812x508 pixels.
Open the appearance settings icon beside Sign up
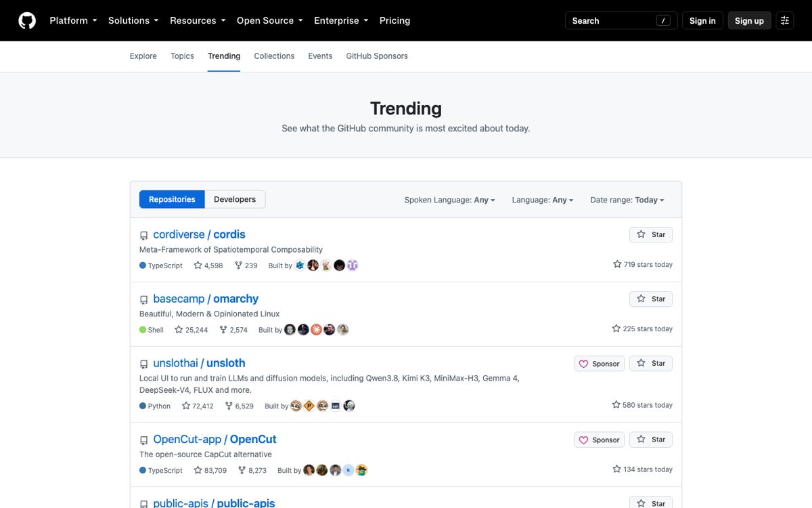785,20
